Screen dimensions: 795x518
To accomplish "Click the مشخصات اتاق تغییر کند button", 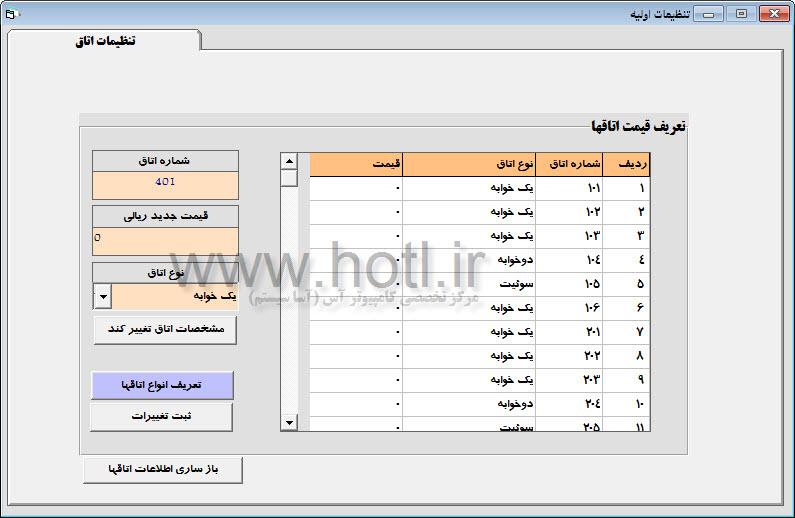I will pos(165,329).
